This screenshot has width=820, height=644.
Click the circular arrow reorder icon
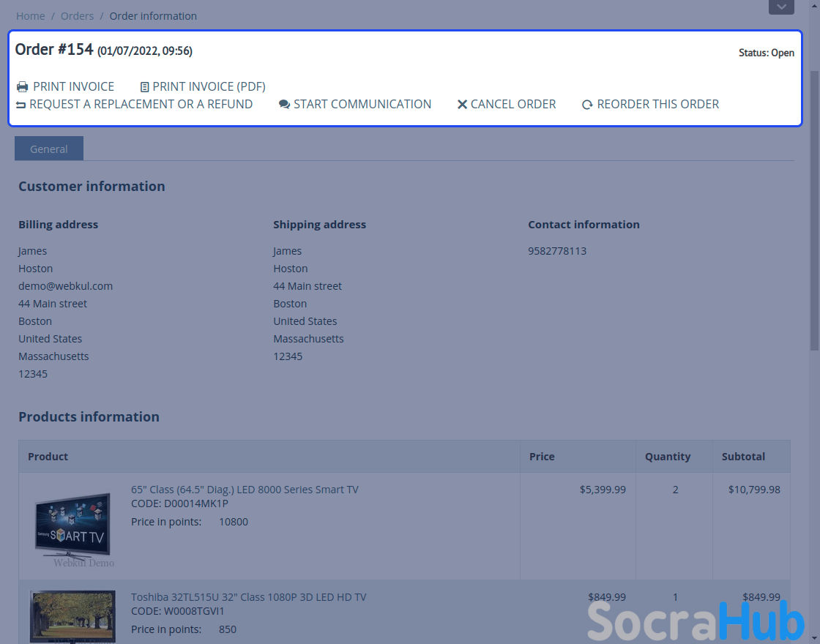[x=587, y=105]
